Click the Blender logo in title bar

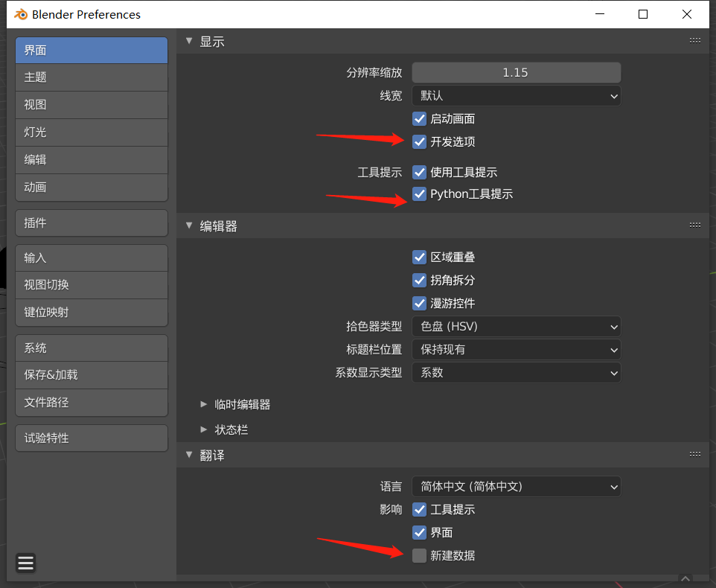tap(21, 15)
